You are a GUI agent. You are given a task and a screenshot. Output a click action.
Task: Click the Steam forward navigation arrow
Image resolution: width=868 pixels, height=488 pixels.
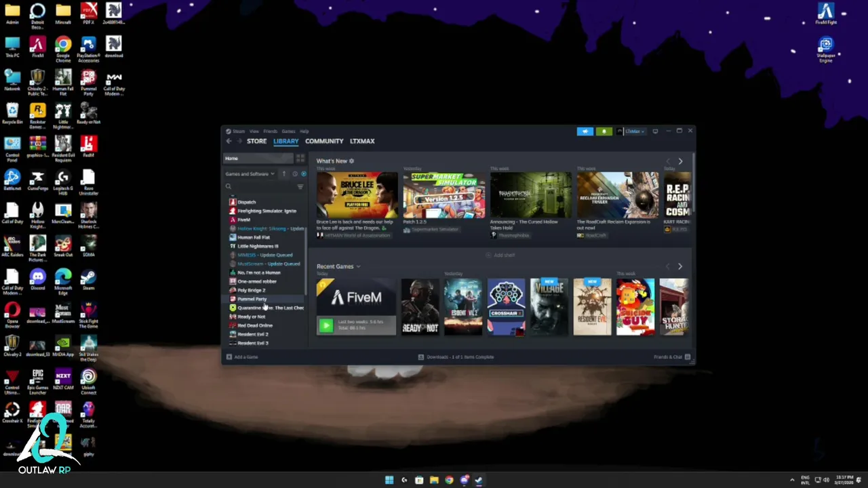239,141
